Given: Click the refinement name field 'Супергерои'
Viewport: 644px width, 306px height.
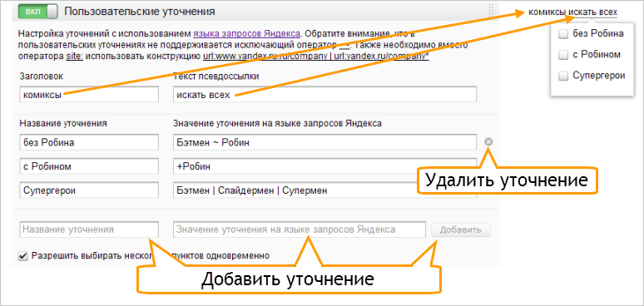Looking at the screenshot, I should [89, 190].
